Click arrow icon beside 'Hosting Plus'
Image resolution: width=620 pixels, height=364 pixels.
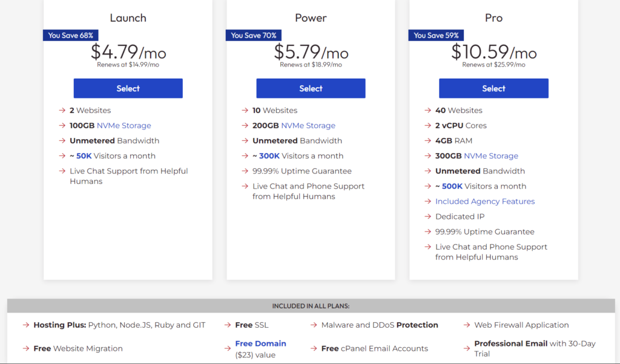(26, 325)
